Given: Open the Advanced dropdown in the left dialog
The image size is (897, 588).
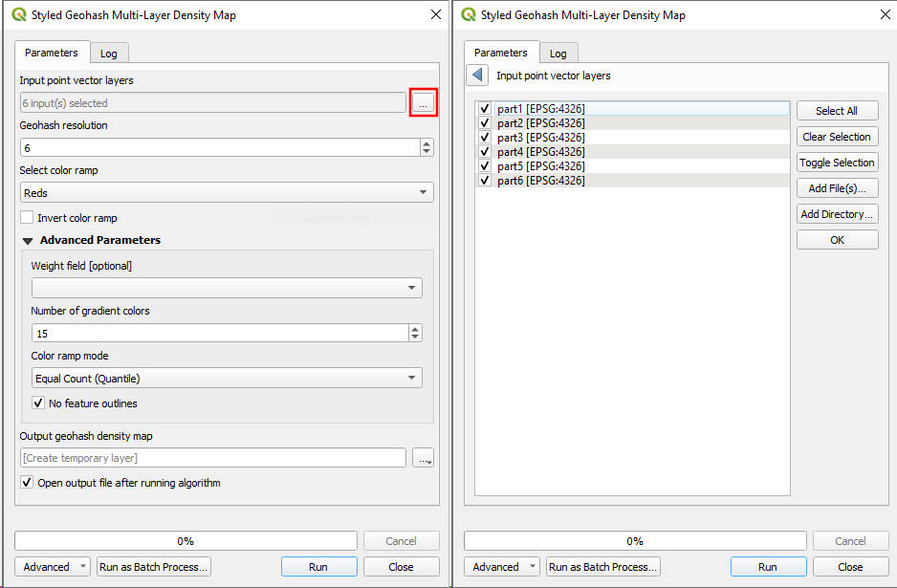Looking at the screenshot, I should tap(53, 566).
